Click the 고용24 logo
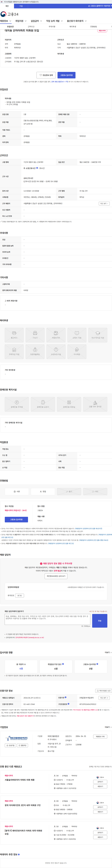 click(x=9, y=14)
